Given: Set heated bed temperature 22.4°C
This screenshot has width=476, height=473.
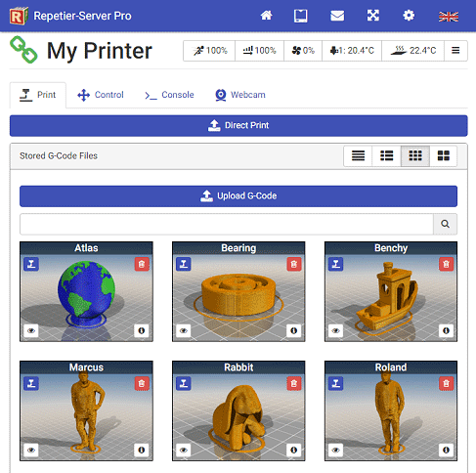Looking at the screenshot, I should click(x=412, y=51).
